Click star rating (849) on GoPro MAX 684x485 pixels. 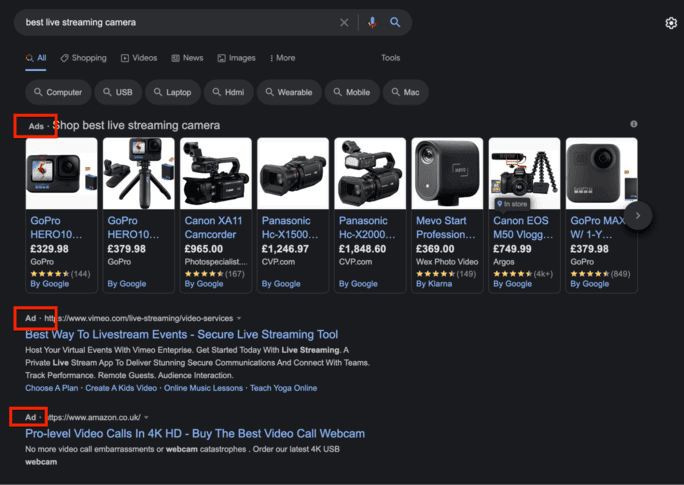tap(600, 274)
